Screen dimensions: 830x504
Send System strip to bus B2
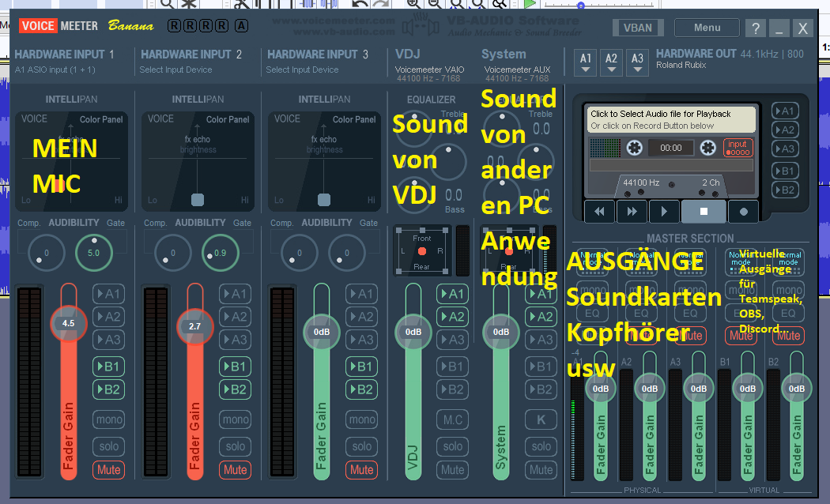[541, 389]
